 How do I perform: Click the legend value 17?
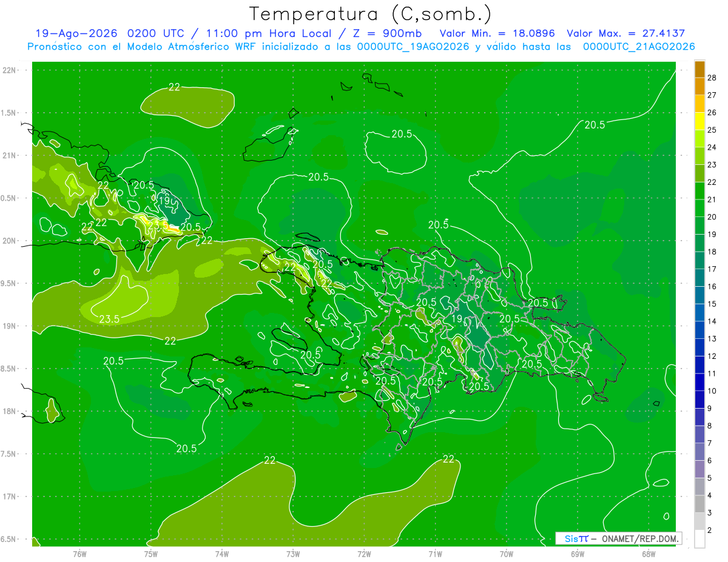tap(712, 269)
